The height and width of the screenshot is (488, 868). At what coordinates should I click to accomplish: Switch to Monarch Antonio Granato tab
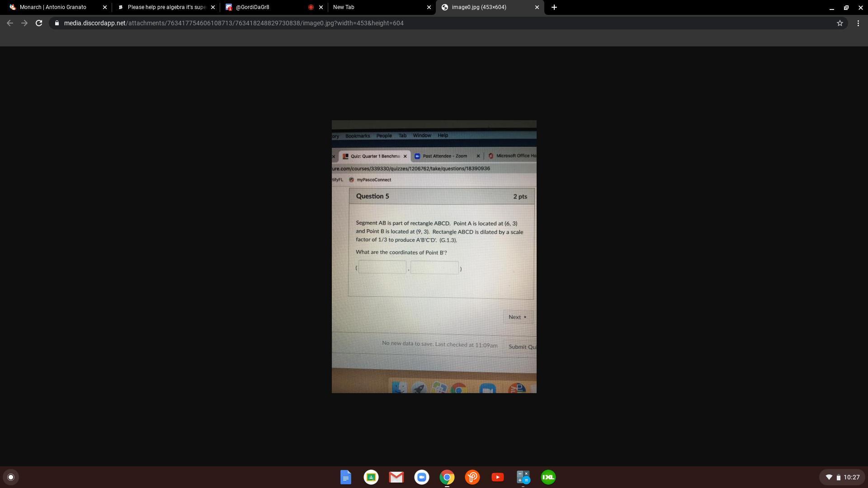point(53,7)
